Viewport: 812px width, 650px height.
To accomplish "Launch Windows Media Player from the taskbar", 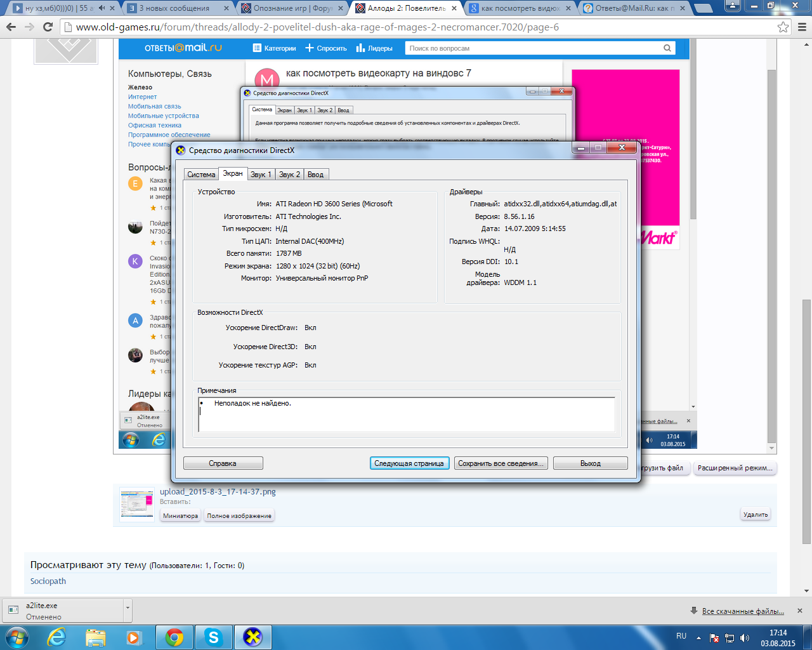I will pyautogui.click(x=133, y=637).
